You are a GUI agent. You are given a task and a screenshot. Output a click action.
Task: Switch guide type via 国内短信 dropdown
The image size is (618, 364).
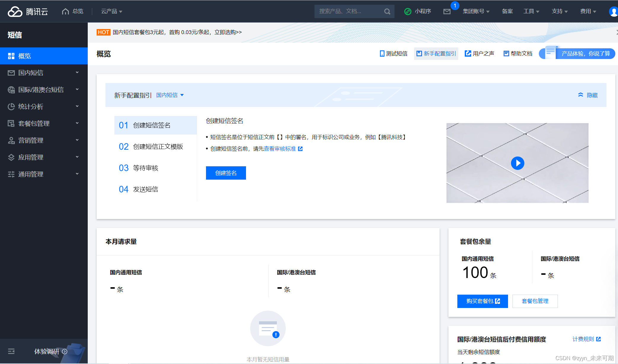click(x=170, y=95)
